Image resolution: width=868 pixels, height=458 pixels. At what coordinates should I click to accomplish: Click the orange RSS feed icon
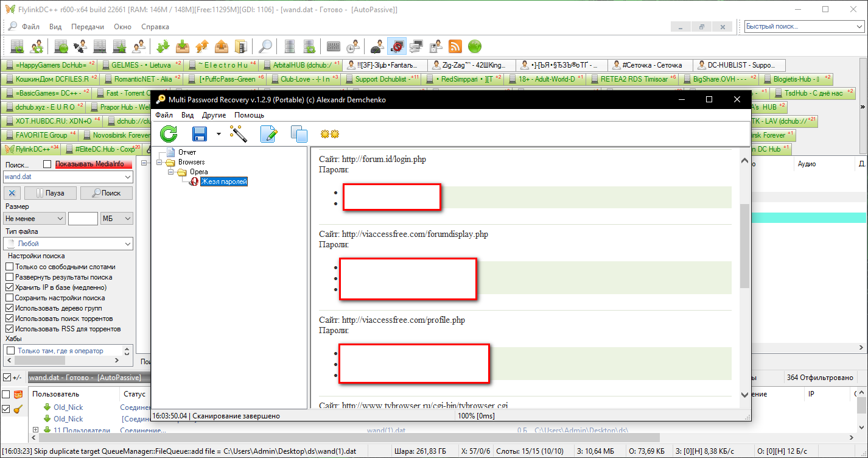tap(455, 46)
